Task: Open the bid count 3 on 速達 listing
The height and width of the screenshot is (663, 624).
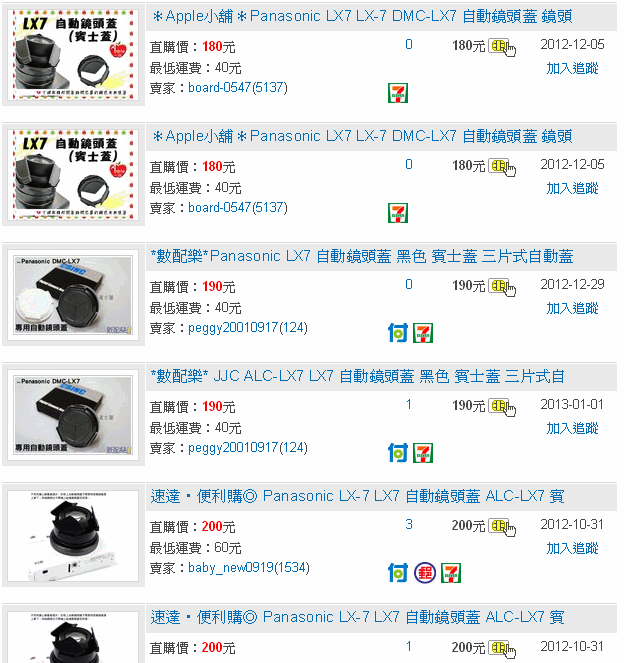Action: (408, 524)
